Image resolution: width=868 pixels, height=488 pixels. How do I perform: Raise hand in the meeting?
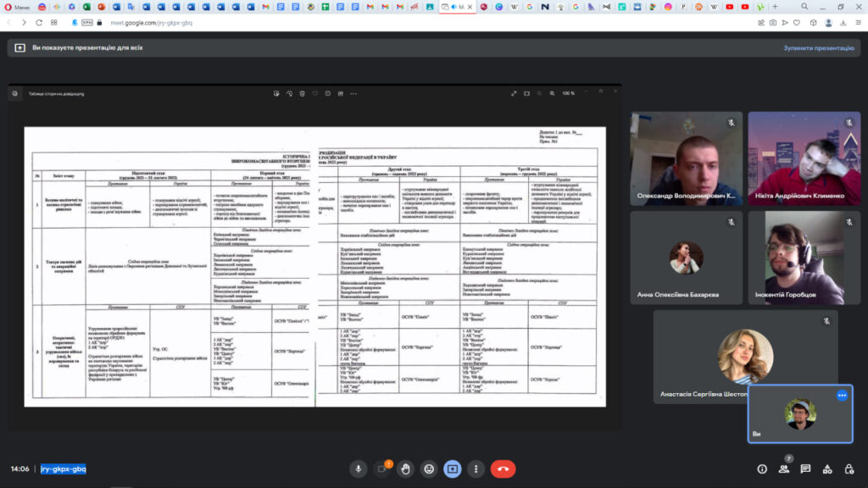click(x=406, y=469)
